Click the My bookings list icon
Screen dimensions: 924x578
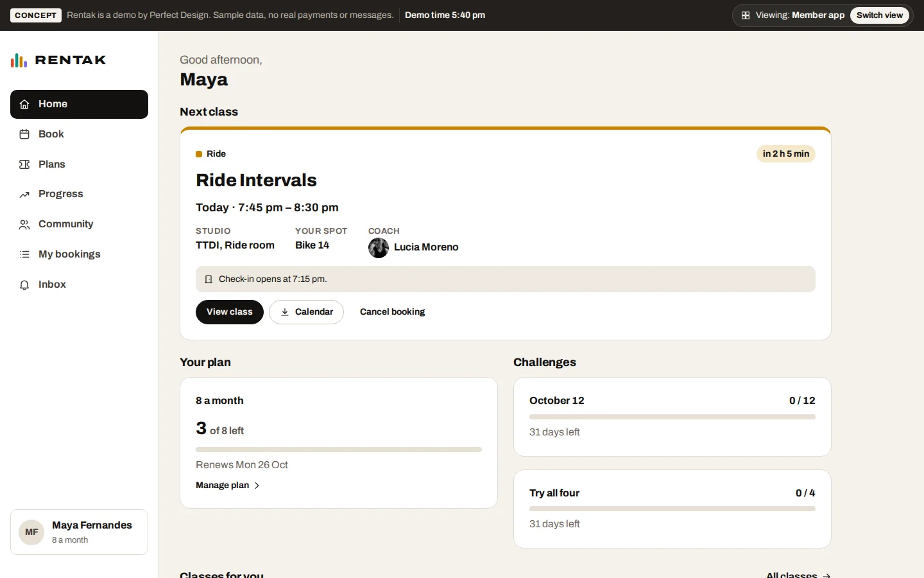pyautogui.click(x=24, y=254)
